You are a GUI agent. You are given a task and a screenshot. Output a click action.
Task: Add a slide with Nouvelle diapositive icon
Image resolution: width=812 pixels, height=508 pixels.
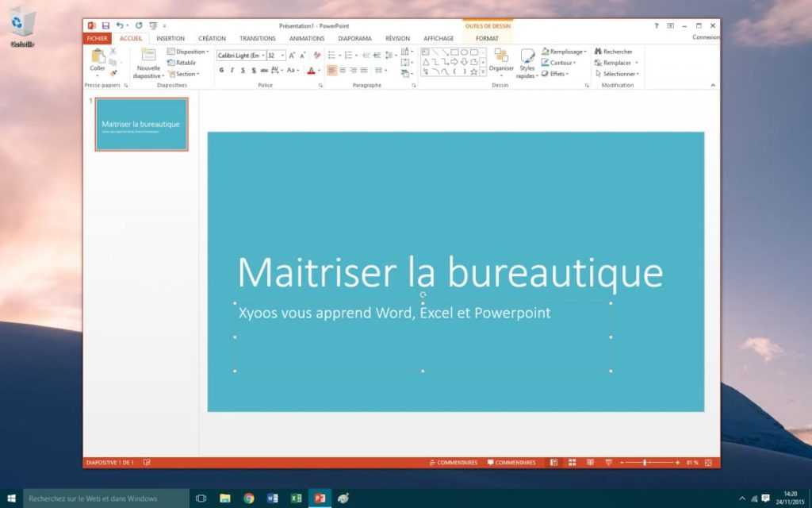(x=148, y=56)
